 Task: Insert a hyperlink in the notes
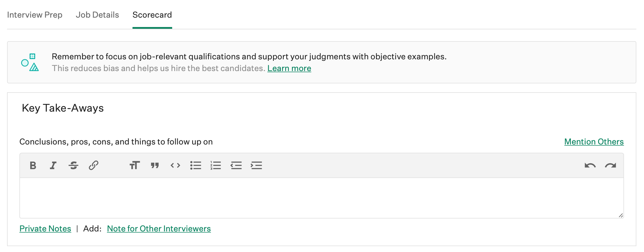coord(93,165)
